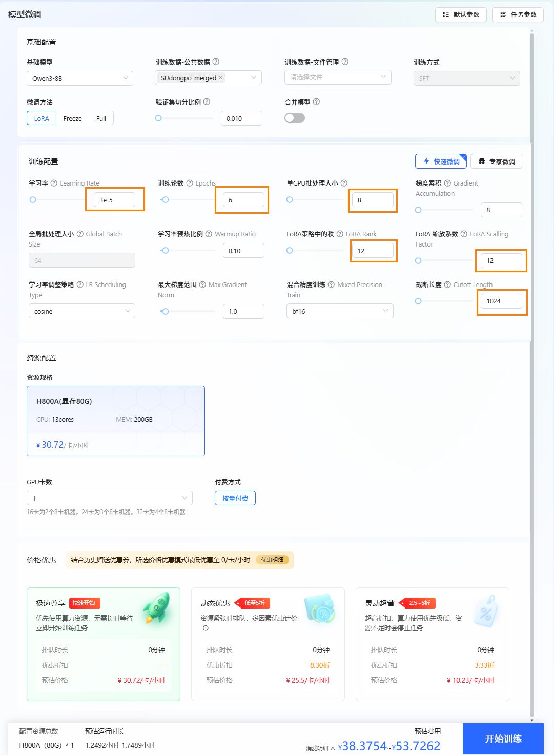Click the 开始训练 button

pyautogui.click(x=503, y=739)
